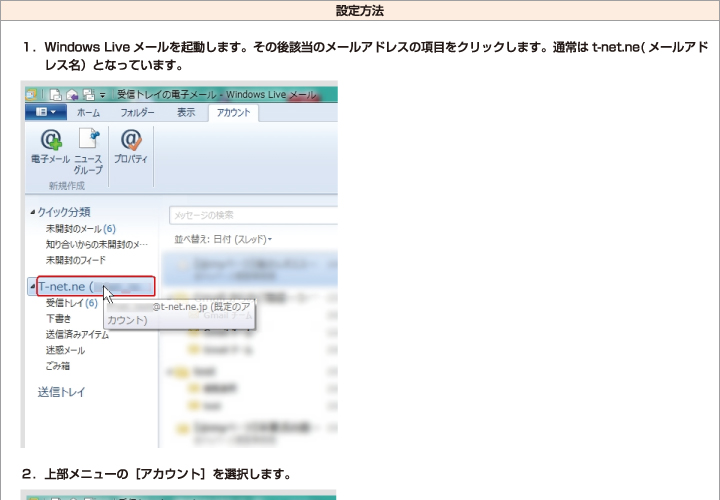Open the 受信トレイ (6) folder
The image size is (720, 500).
(x=72, y=303)
